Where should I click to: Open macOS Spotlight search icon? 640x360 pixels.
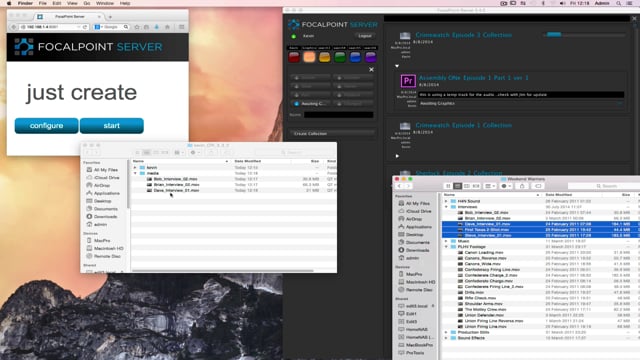click(x=619, y=3)
